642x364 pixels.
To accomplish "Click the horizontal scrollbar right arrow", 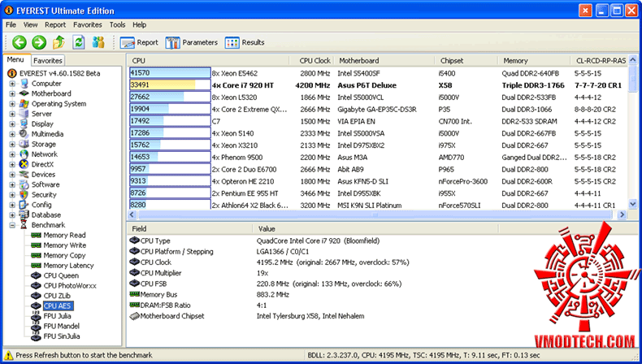I will 622,214.
